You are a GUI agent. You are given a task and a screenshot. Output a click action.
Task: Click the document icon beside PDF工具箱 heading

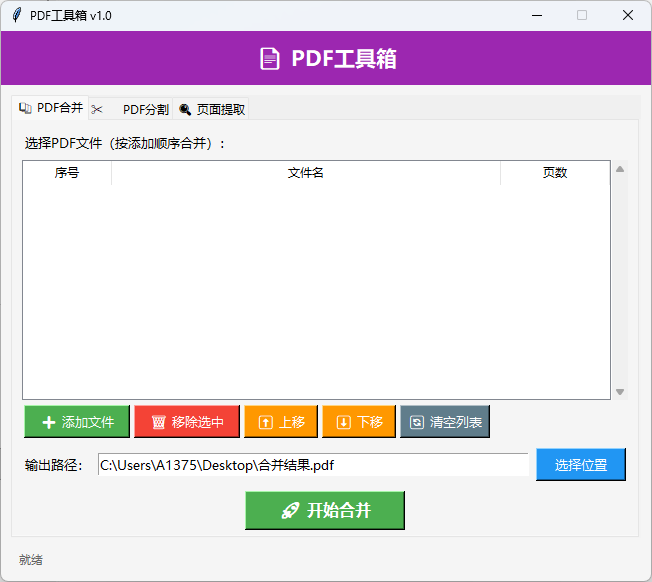click(270, 59)
